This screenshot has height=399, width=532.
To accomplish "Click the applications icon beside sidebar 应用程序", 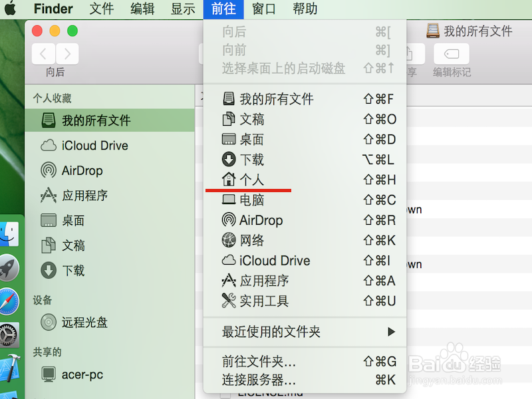I will click(x=49, y=195).
